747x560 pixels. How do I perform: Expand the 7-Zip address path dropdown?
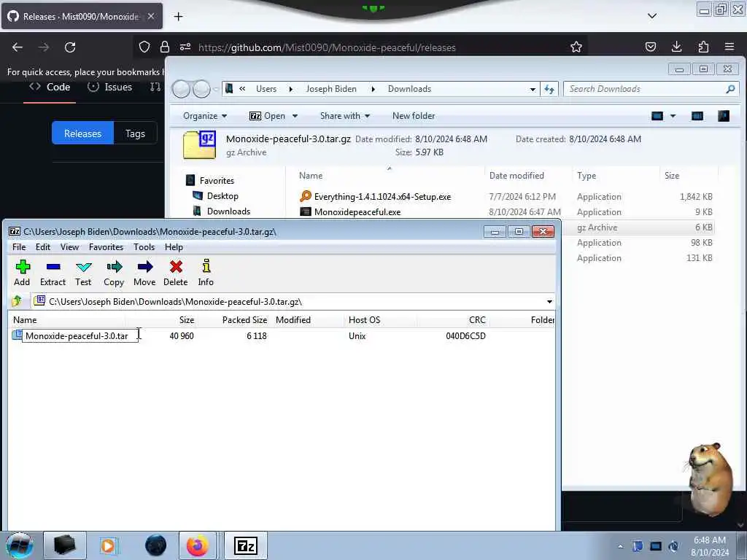tap(549, 301)
